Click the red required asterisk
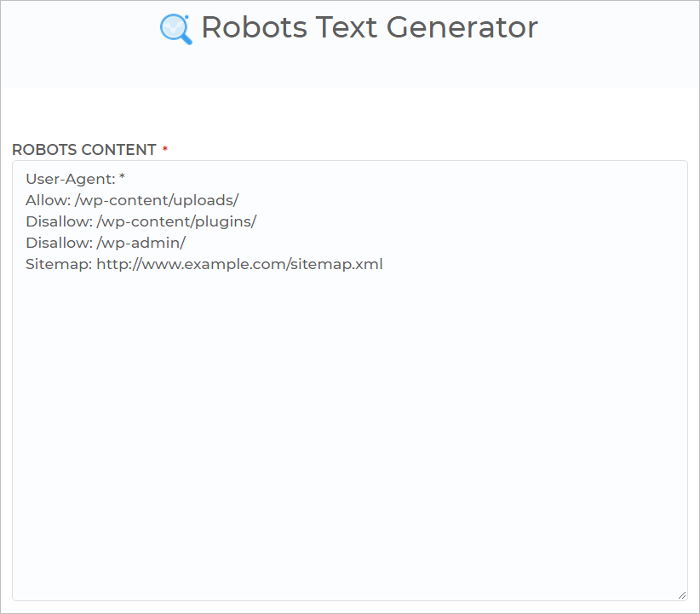The image size is (700, 614). (x=164, y=148)
